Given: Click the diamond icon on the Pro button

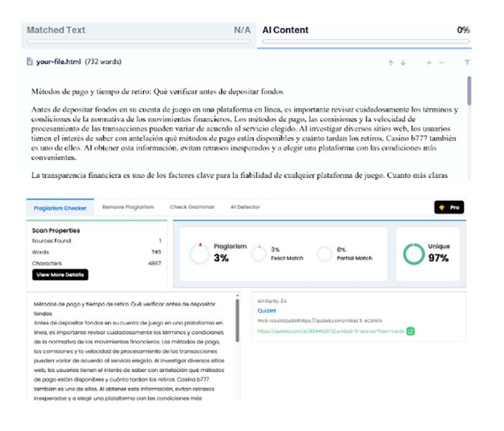Looking at the screenshot, I should tap(441, 208).
